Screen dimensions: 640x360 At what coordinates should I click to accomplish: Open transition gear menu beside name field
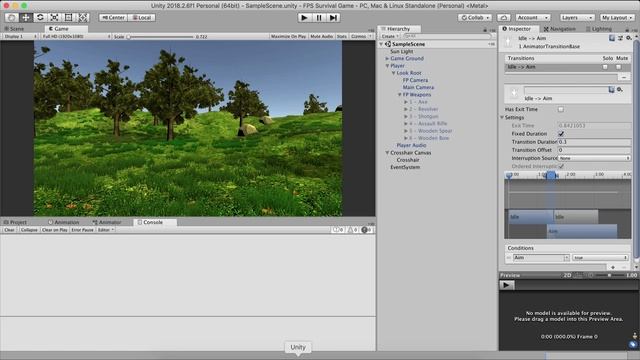(x=620, y=89)
